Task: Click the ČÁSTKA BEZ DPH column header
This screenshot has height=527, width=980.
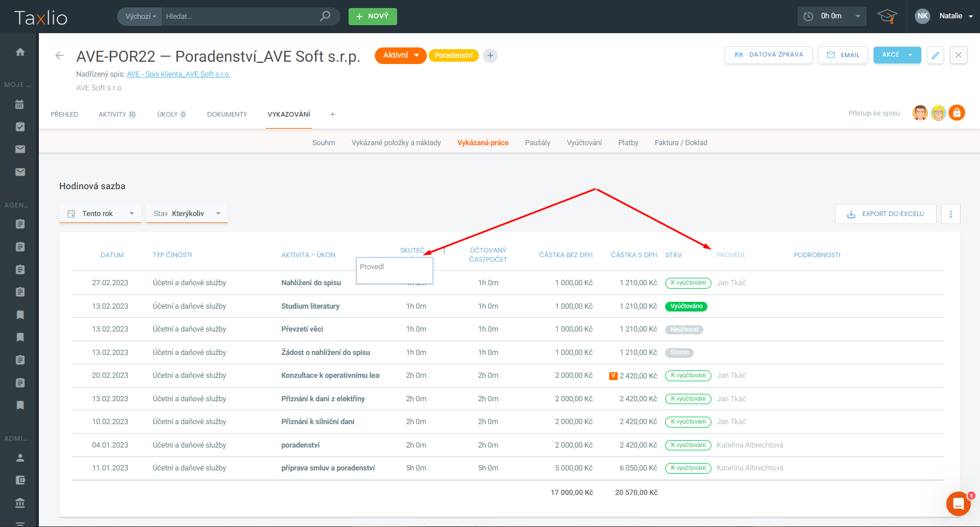Action: point(566,255)
